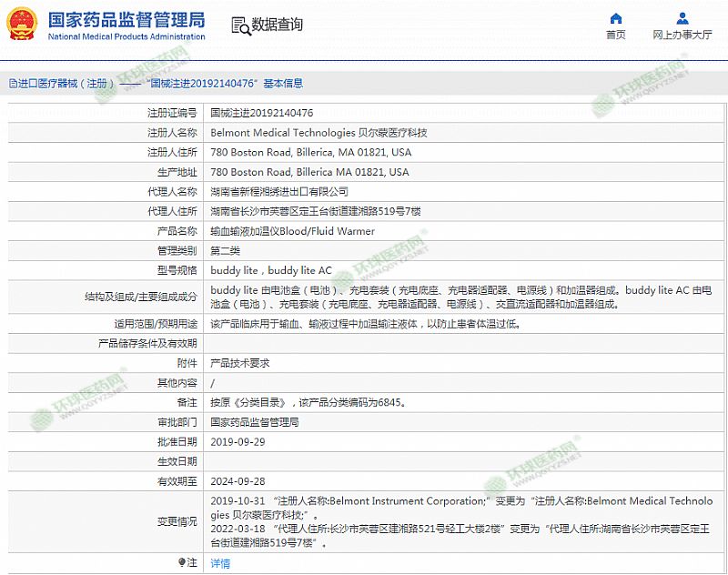Screen dimensions: 728x575
Task: Open 网上办事大厅 text link
Action: tap(682, 35)
